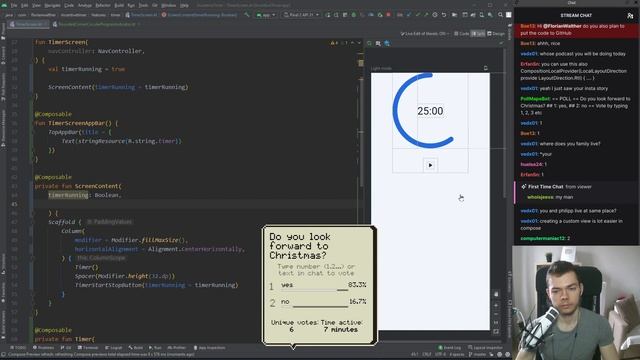This screenshot has height=360, width=640.
Task: Open Search Everywhere magnifier icon
Action: [x=500, y=15]
